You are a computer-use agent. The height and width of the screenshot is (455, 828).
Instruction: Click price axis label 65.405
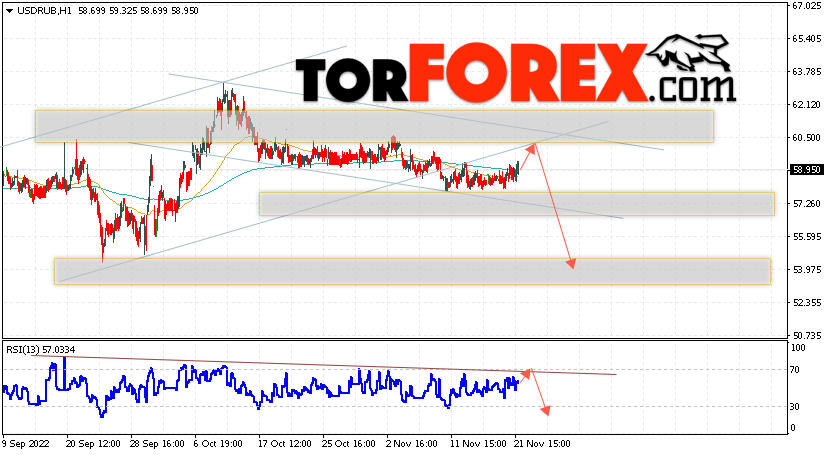point(806,39)
